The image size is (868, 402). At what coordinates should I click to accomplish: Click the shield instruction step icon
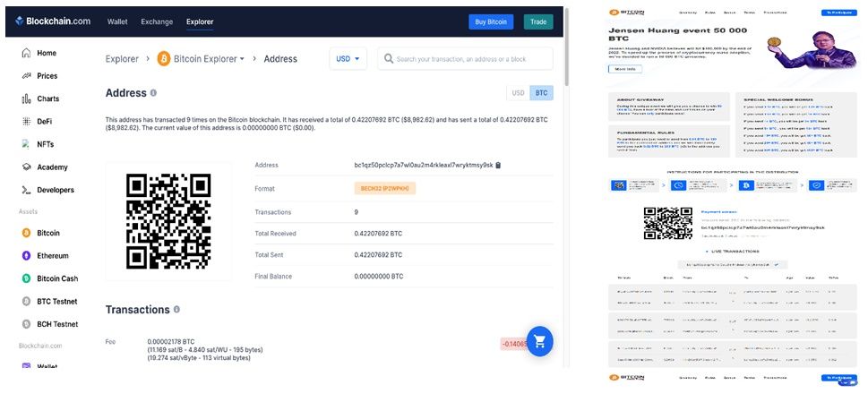[816, 185]
